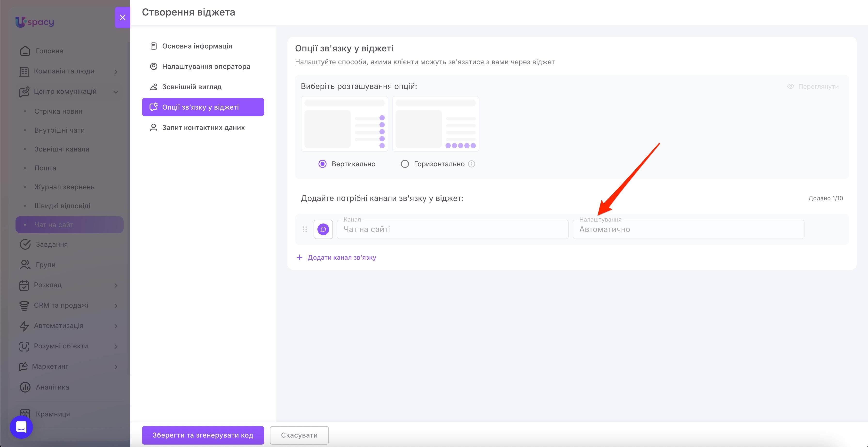868x447 pixels.
Task: Select the Вертикально radio button
Action: pyautogui.click(x=323, y=164)
